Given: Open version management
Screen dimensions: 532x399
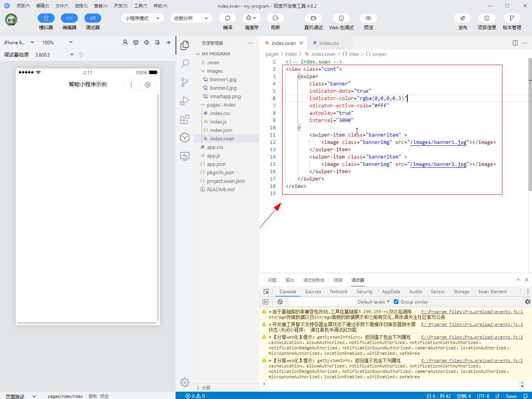Looking at the screenshot, I should tap(512, 18).
